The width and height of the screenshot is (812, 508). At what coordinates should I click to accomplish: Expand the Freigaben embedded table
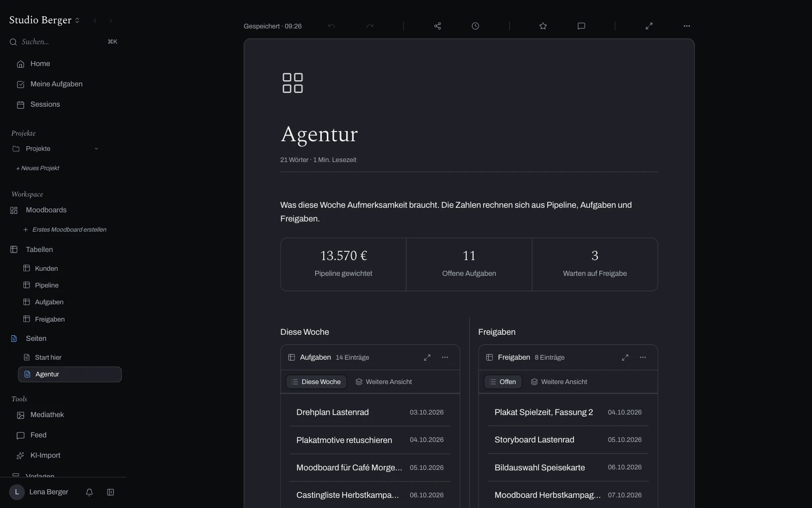[625, 358]
